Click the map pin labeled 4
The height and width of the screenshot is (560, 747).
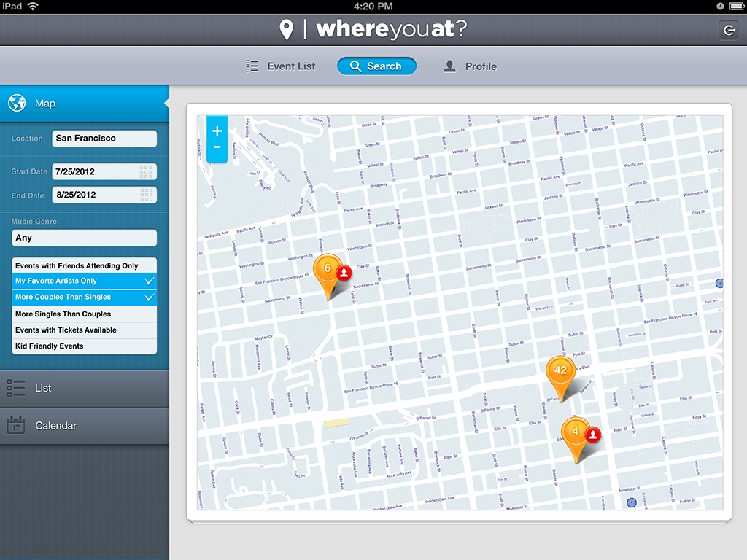coord(576,438)
